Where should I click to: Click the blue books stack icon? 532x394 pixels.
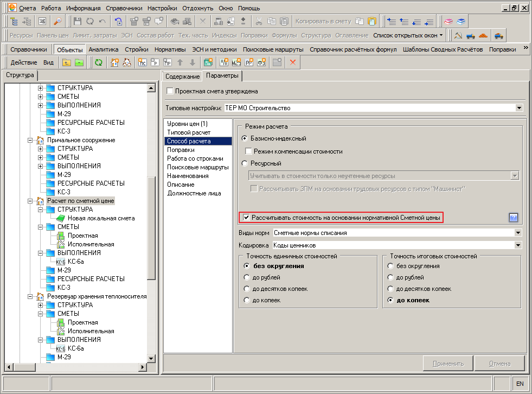click(461, 21)
